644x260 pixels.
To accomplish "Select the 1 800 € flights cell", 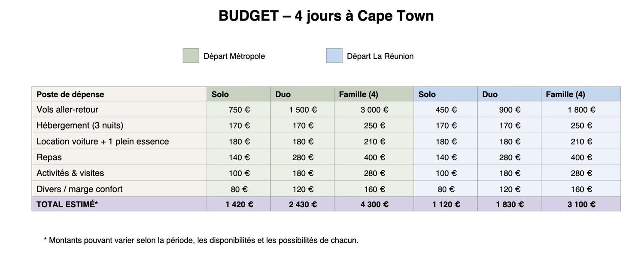I will coord(581,110).
